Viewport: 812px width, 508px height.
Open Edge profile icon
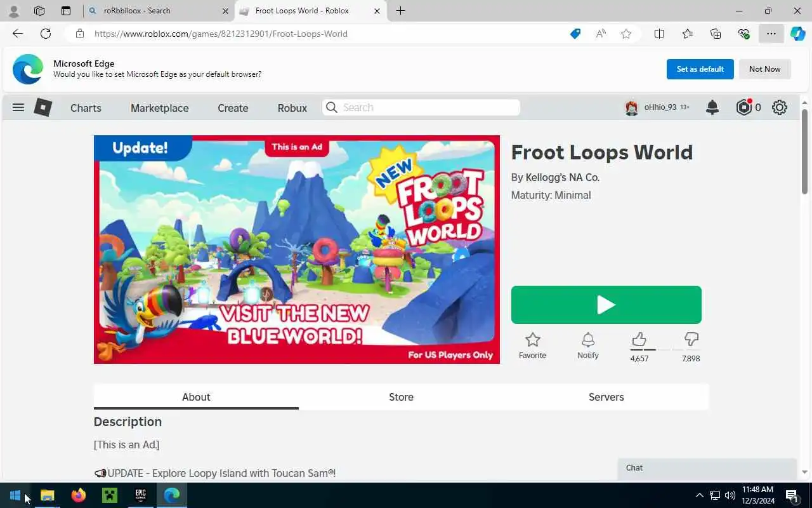(x=14, y=11)
